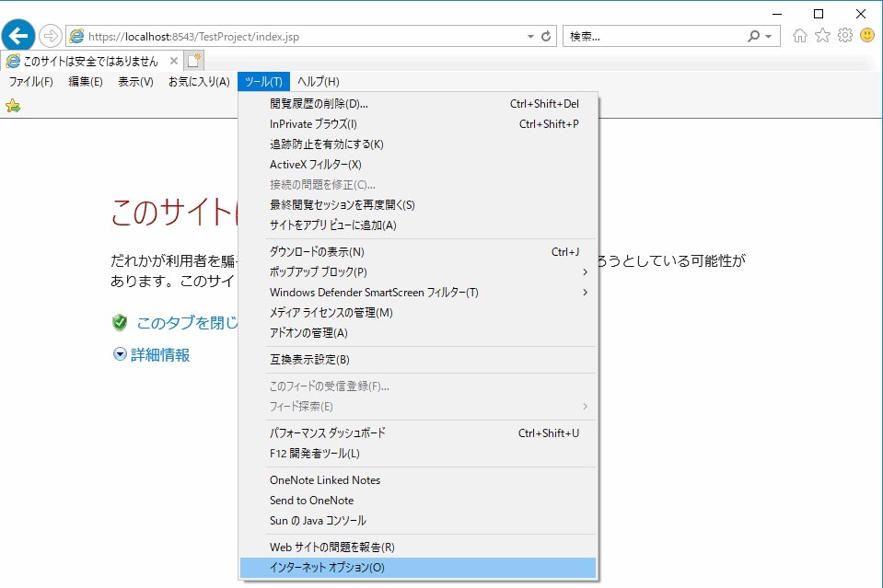Click the IE page icon in address bar
Screen dimensions: 883x588
76,37
